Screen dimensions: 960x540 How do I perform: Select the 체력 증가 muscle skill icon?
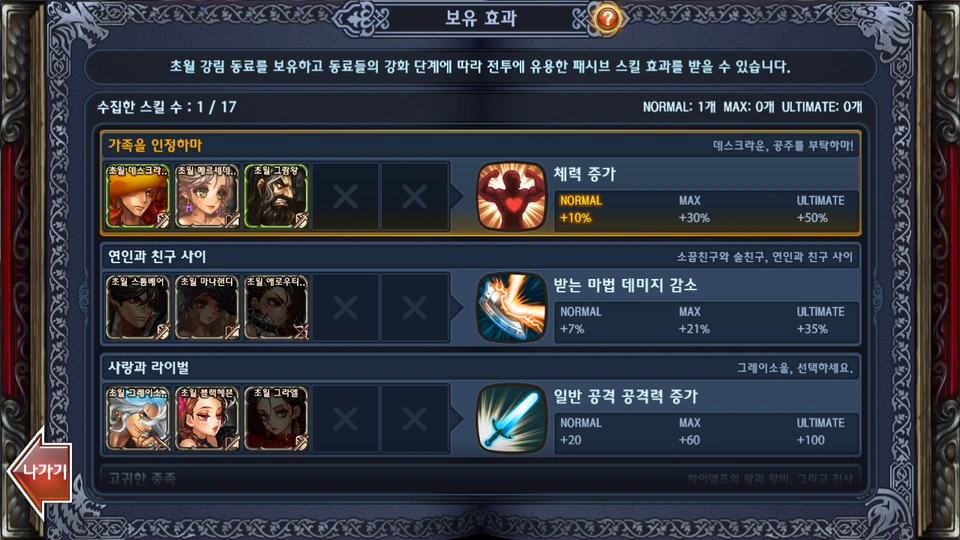point(511,197)
